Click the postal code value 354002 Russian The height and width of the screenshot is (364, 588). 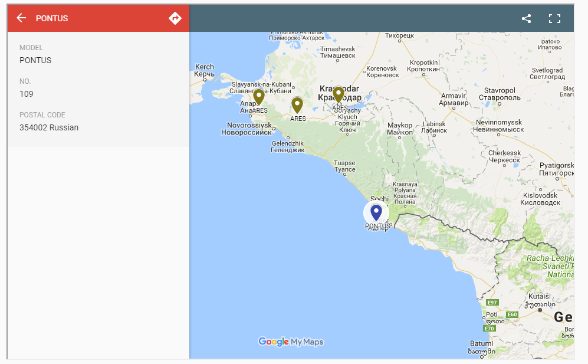[49, 127]
